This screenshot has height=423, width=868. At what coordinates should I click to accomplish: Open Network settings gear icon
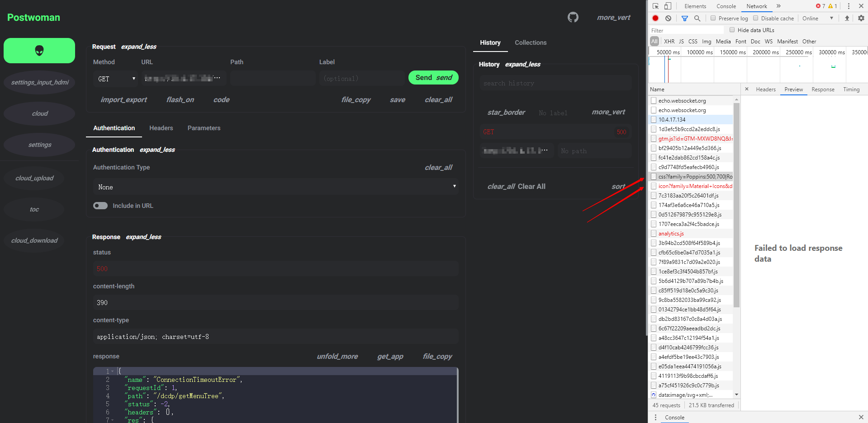tap(861, 18)
